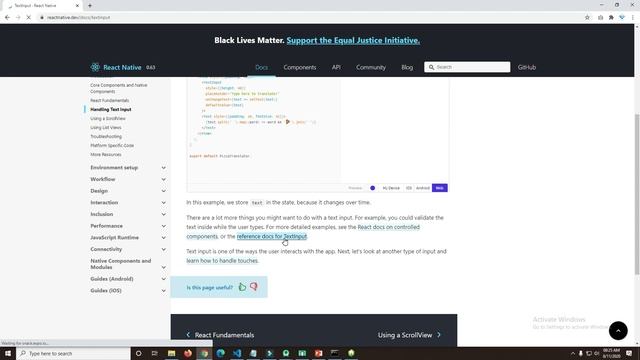Open File Explorer from the taskbar
Screen dimensions: 640x360
171,353
